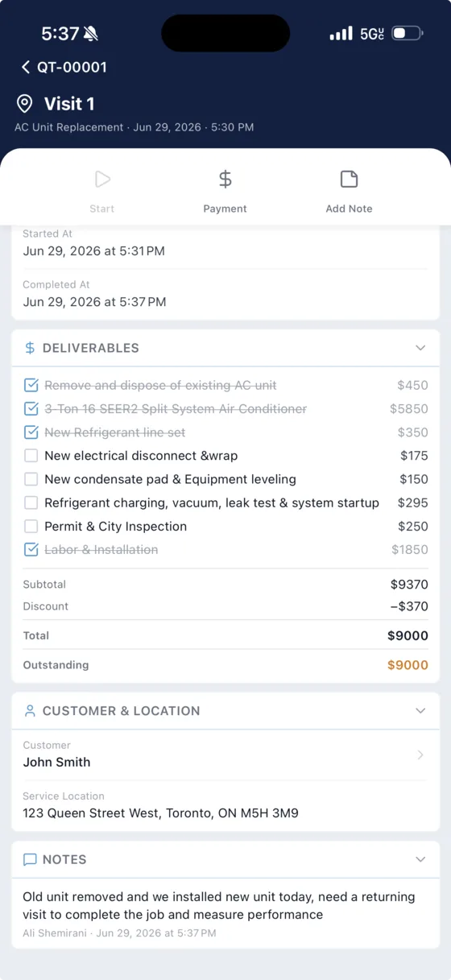Open Payment via the dollar icon
The width and height of the screenshot is (451, 980).
[x=225, y=180]
